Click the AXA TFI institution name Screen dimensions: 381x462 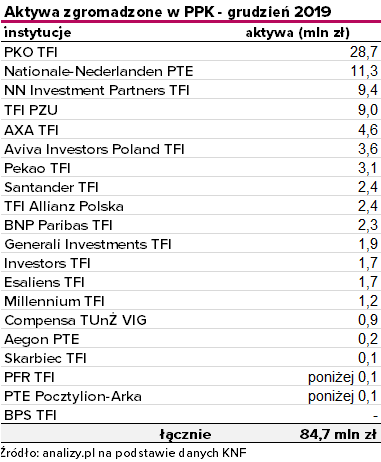[x=31, y=130]
